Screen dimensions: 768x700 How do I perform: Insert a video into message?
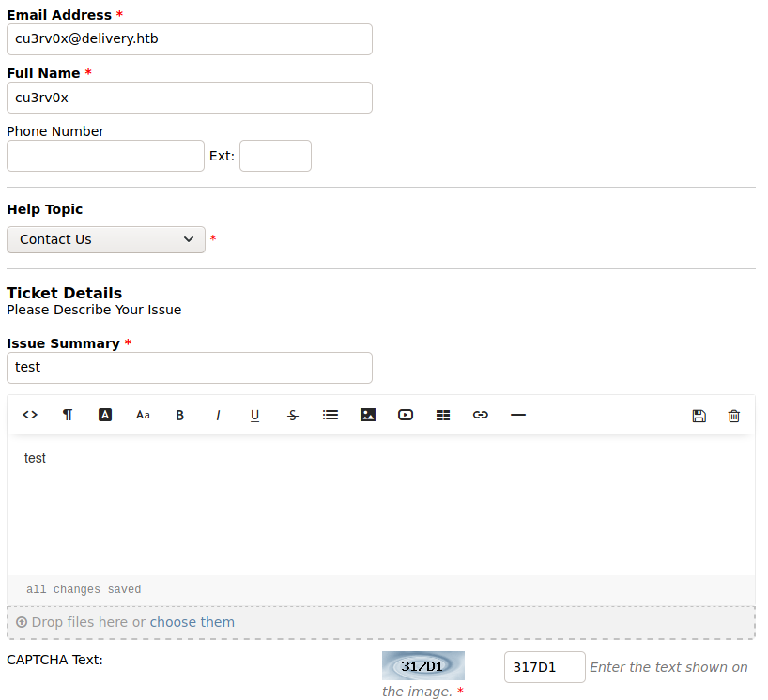tap(406, 415)
